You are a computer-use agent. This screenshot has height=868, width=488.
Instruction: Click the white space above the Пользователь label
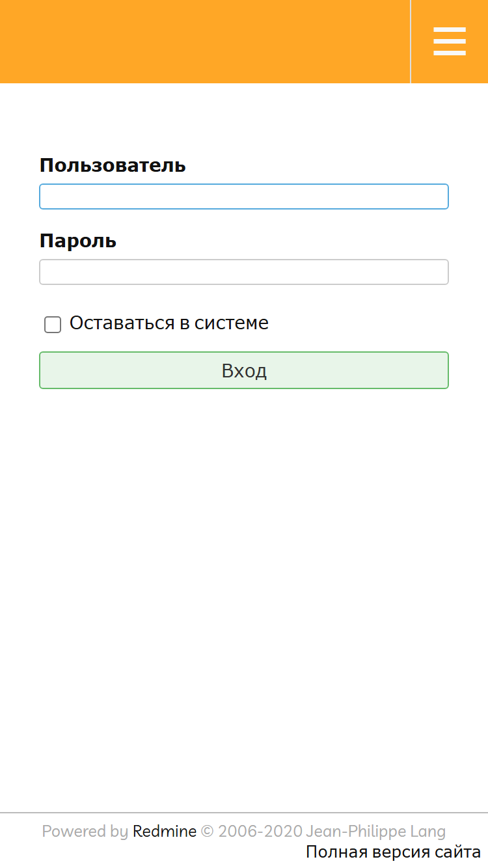[244, 119]
